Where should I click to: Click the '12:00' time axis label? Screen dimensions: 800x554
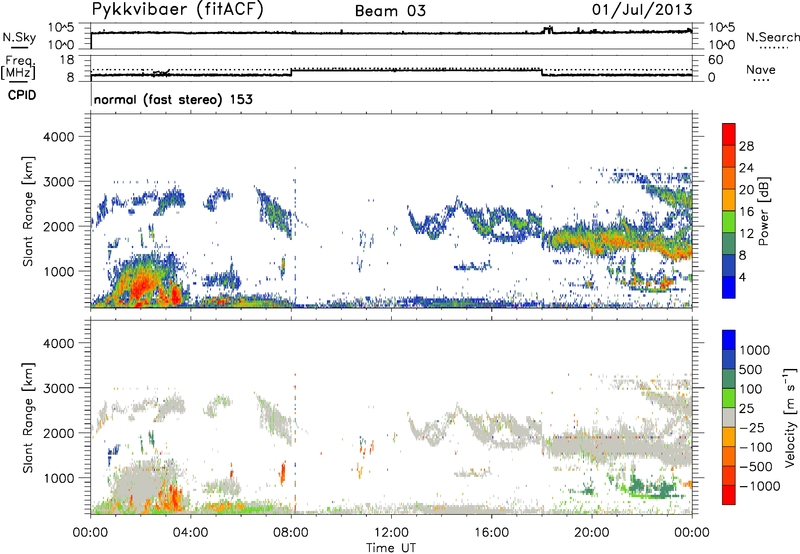pyautogui.click(x=391, y=533)
